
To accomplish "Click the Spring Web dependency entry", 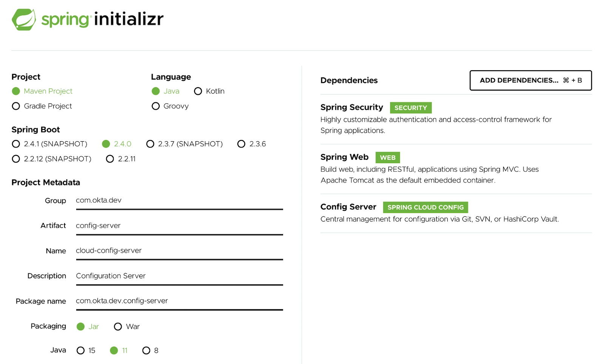I will coord(344,157).
